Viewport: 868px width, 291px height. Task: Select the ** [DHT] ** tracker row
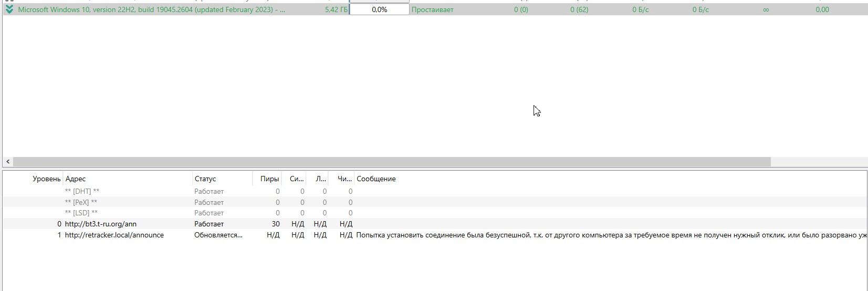(x=82, y=192)
